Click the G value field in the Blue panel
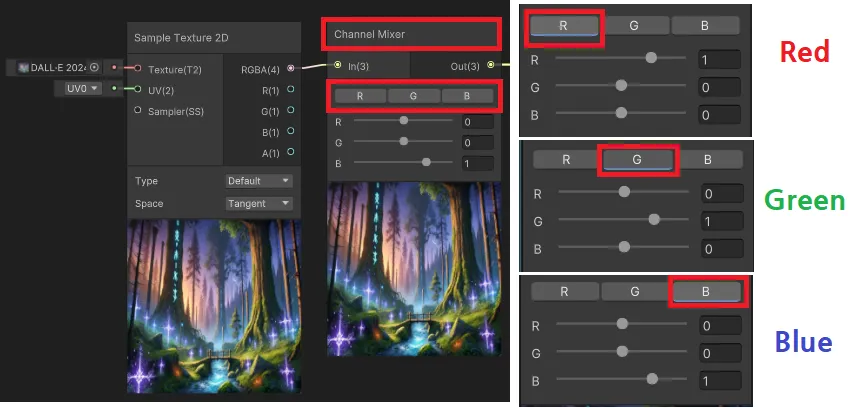The width and height of the screenshot is (856, 408). pos(721,353)
